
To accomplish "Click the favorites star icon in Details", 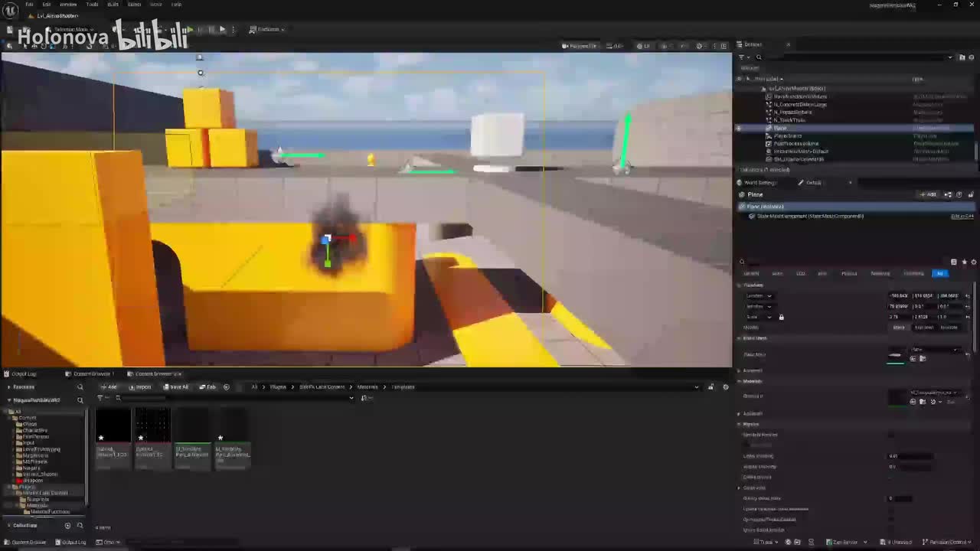I will pos(964,262).
